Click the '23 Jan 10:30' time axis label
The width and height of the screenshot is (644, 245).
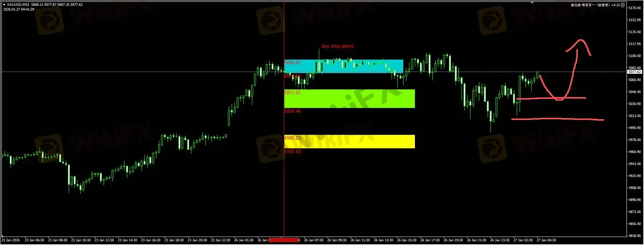[81, 240]
